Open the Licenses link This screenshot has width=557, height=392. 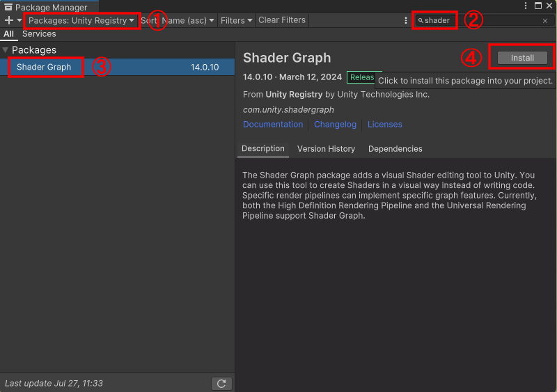[x=385, y=125]
